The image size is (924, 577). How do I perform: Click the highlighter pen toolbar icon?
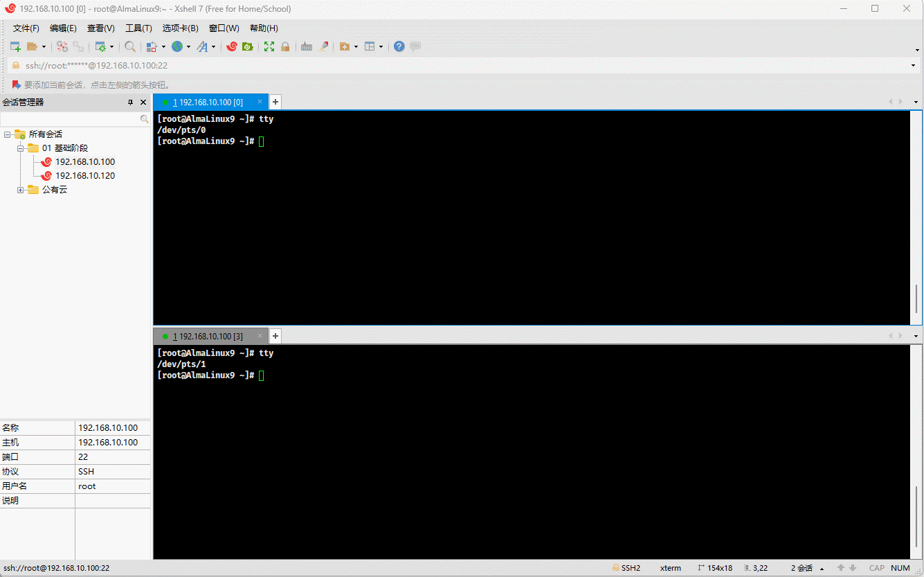(323, 46)
